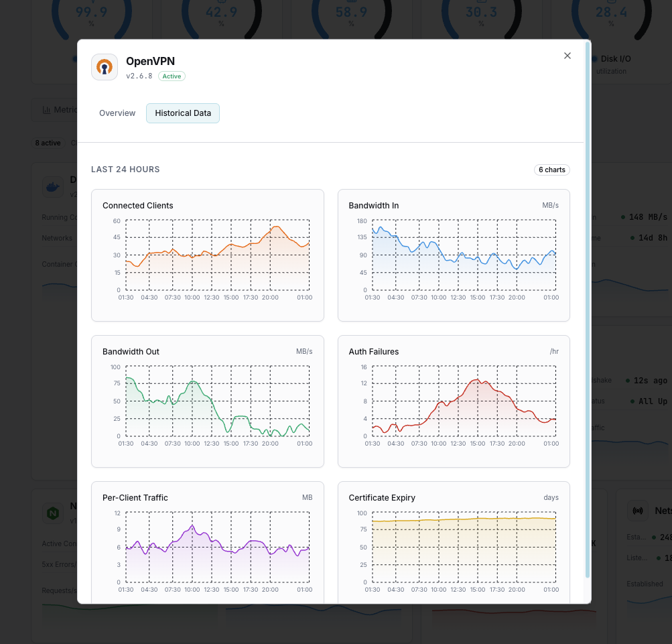Viewport: 672px width, 644px height.
Task: Click the OpenVPN logo icon
Action: click(x=105, y=66)
